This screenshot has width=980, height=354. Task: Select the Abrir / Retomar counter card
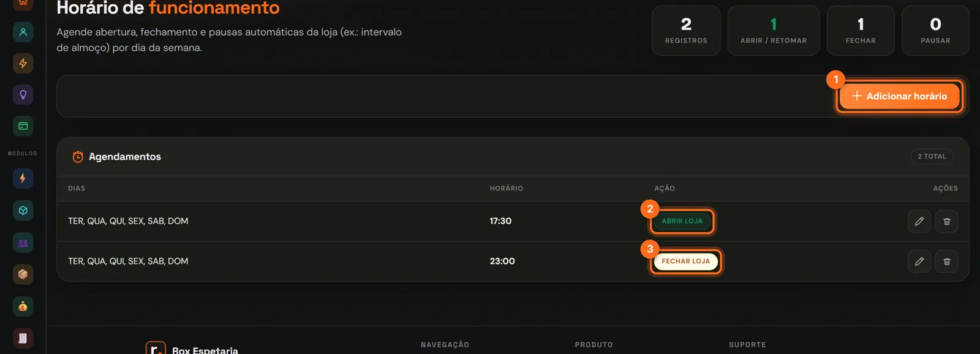[x=774, y=31]
